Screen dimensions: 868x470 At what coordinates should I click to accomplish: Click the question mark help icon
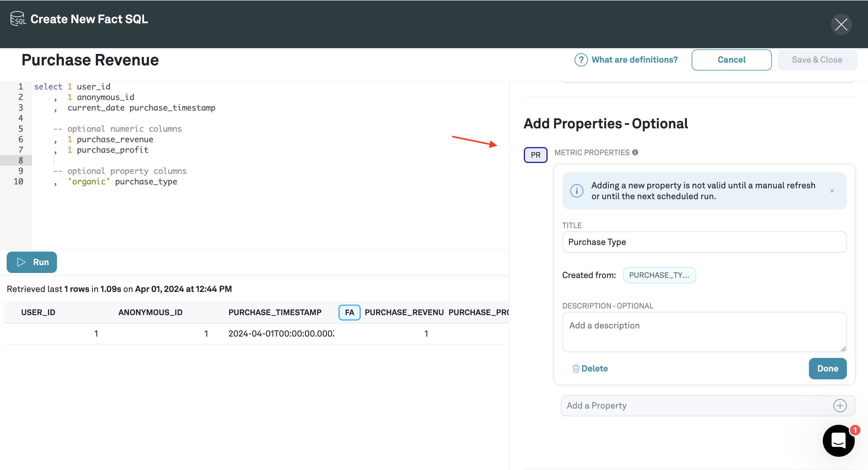[581, 60]
